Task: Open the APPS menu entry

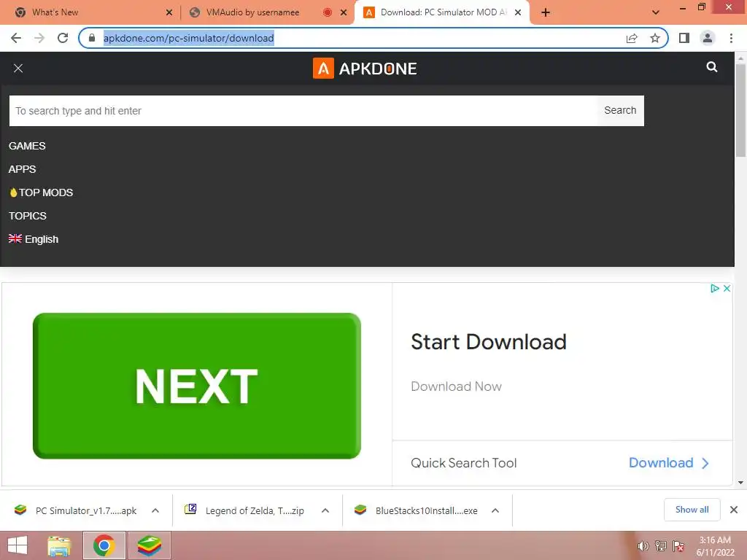Action: click(x=23, y=169)
